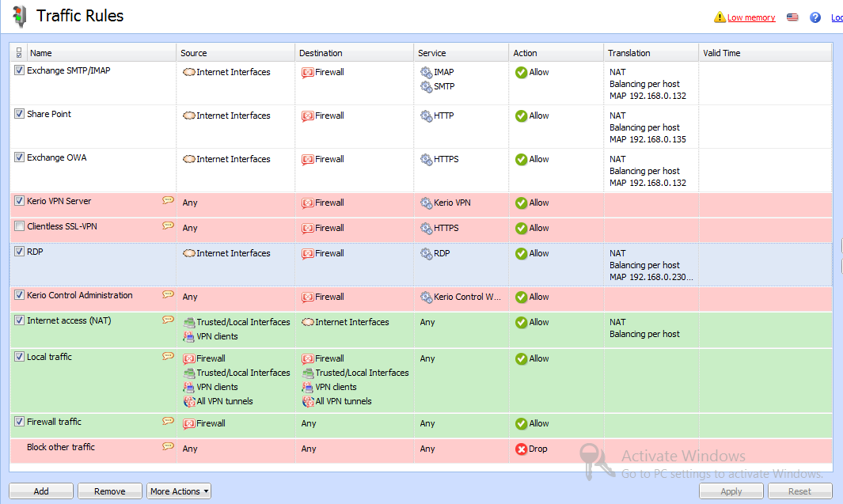Disable the Exchange OWA rule checkbox
The image size is (843, 504).
pos(19,157)
